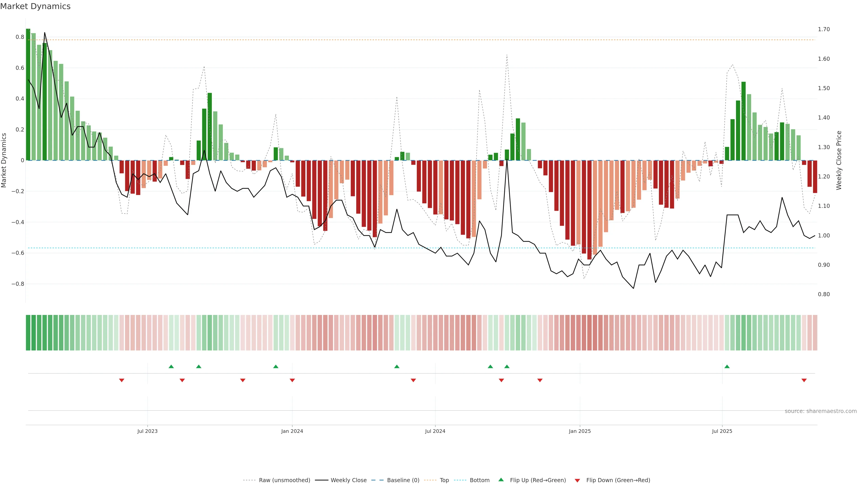Click the Market Dynamics chart title
The width and height of the screenshot is (868, 488).
click(x=35, y=6)
